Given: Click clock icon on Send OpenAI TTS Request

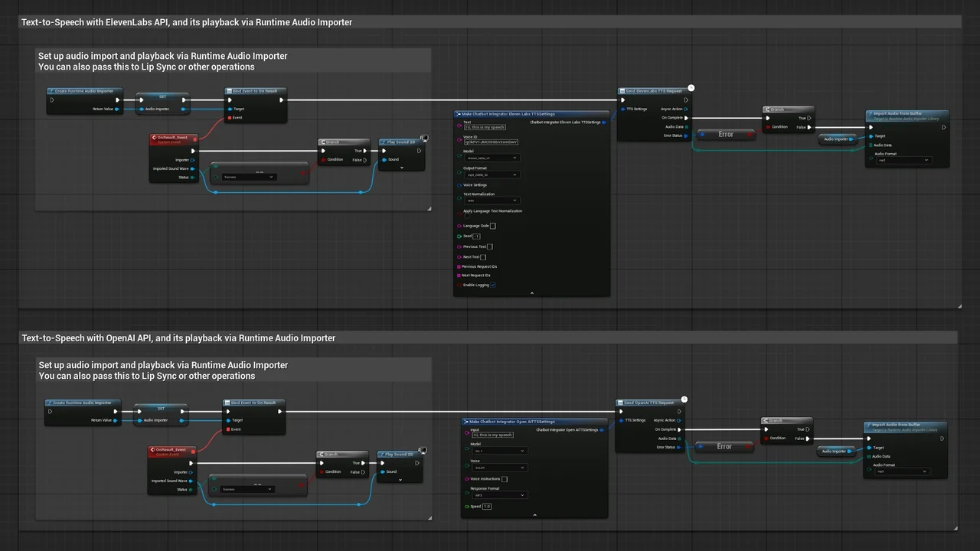Looking at the screenshot, I should [x=684, y=399].
